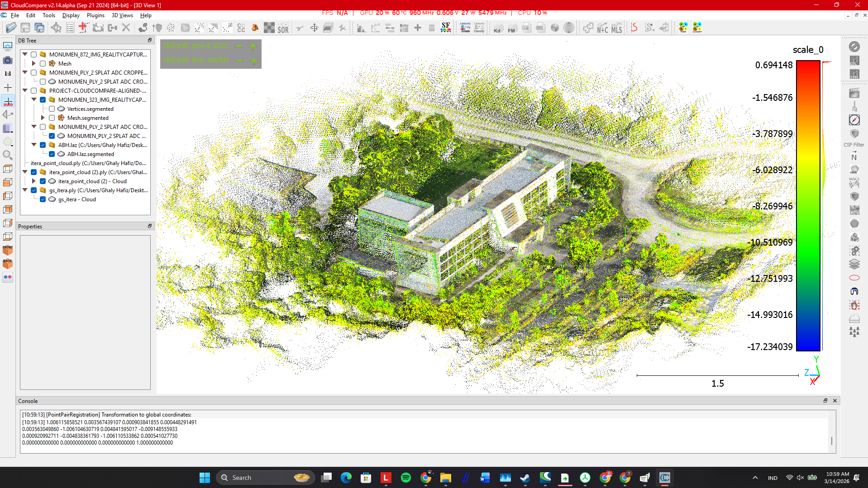Open the Edit menu

pos(31,15)
